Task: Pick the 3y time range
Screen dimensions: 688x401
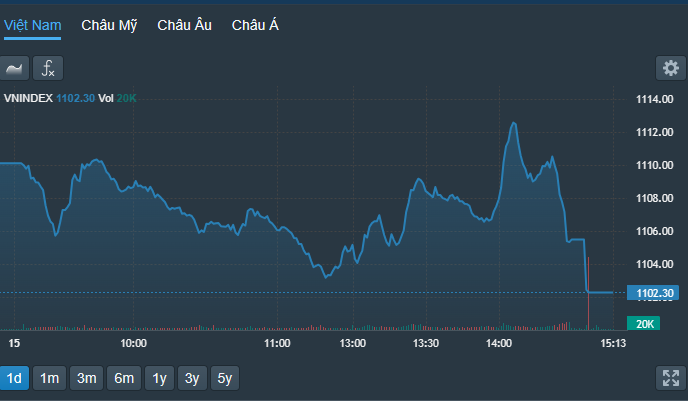Action: tap(191, 378)
